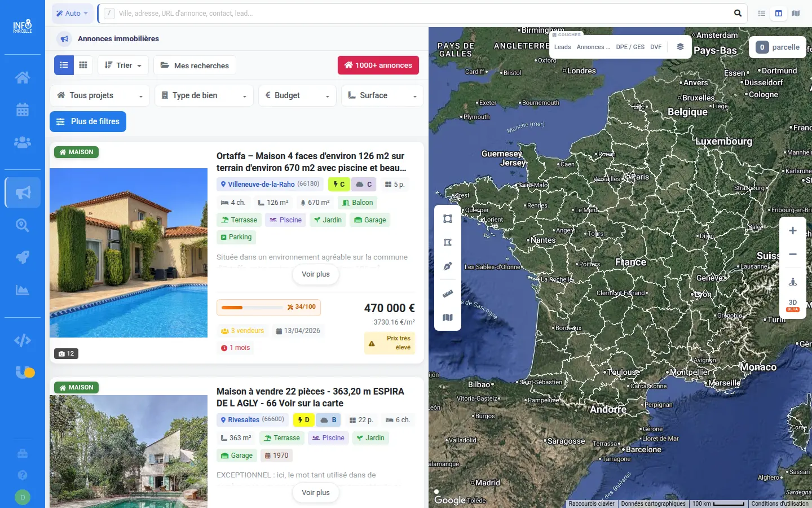Click the 470 000 € price

(390, 308)
